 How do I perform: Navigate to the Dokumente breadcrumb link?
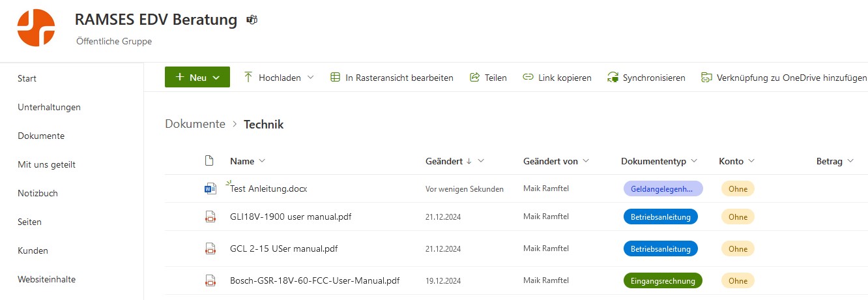coord(195,124)
